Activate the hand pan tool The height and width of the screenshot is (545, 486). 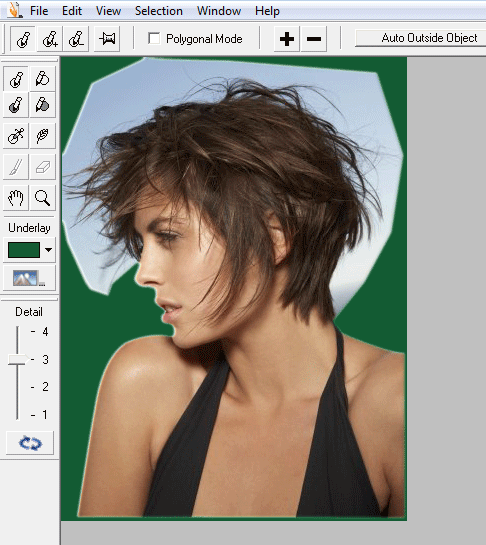(x=16, y=198)
